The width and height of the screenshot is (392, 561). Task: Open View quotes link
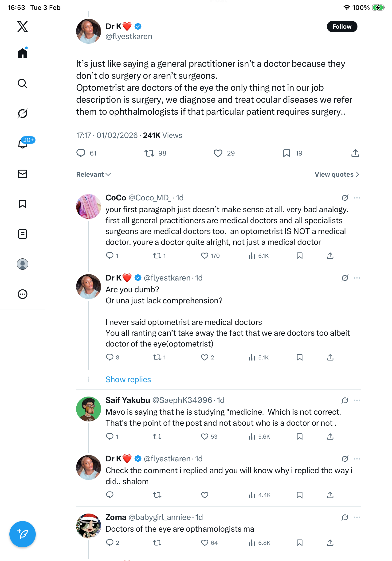pos(337,175)
